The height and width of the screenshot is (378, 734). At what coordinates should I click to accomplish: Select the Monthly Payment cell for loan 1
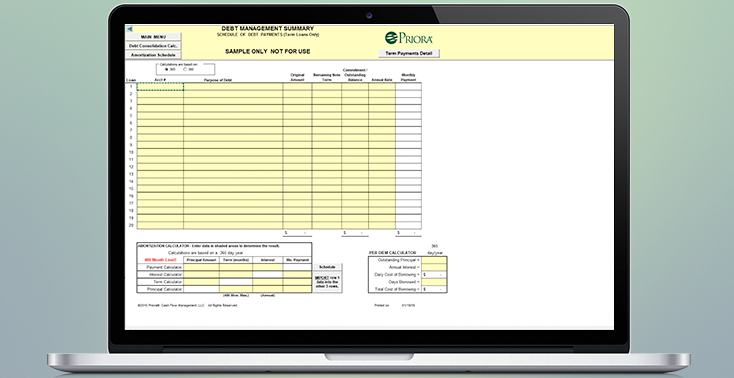click(408, 87)
